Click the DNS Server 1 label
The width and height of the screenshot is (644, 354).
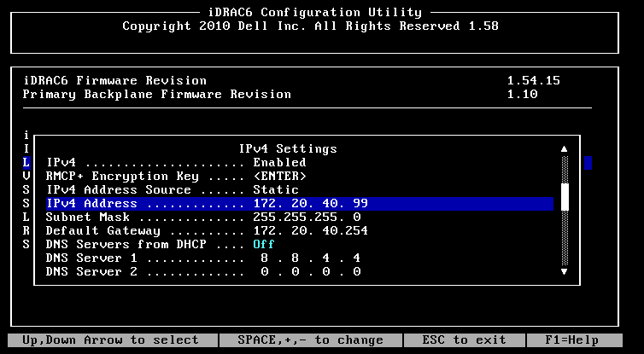point(91,258)
